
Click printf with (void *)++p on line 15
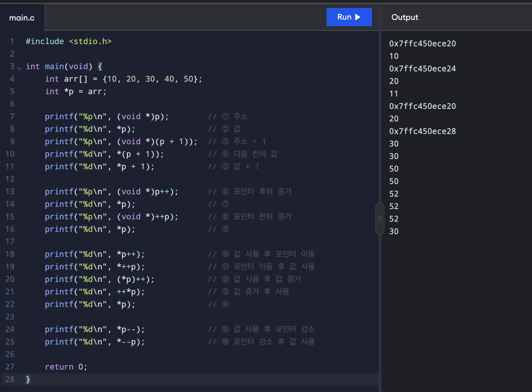(x=112, y=217)
